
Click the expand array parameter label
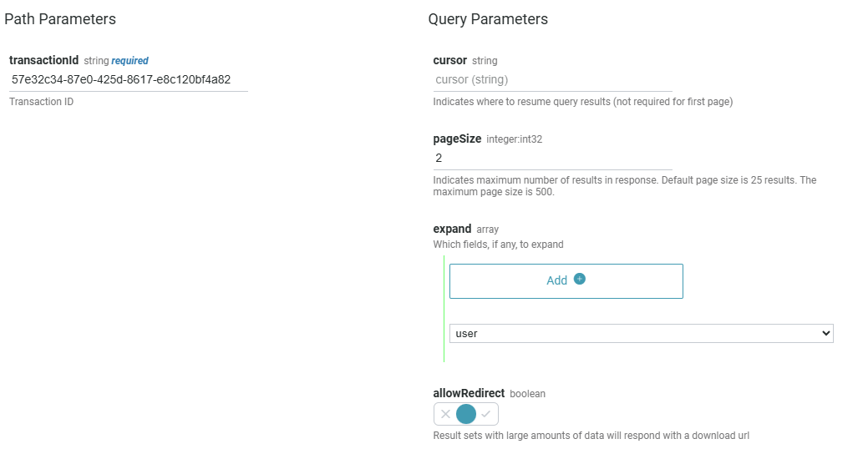[452, 229]
